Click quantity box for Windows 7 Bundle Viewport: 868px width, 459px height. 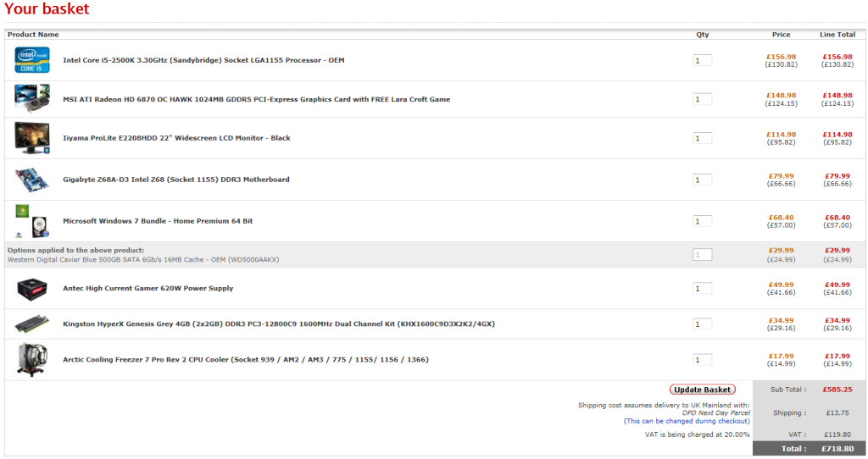click(x=703, y=221)
